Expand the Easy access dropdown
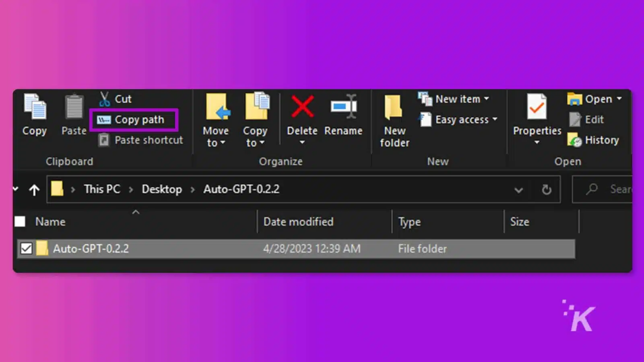 [494, 119]
